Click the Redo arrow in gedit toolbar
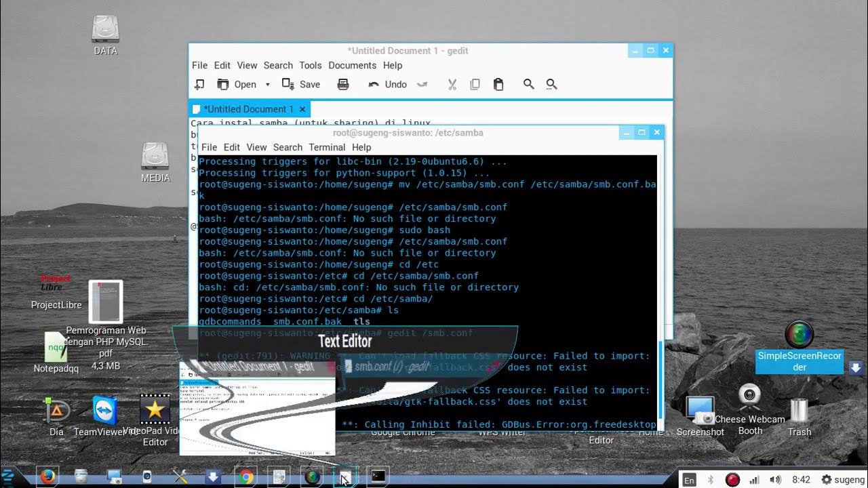868x488 pixels. [422, 84]
